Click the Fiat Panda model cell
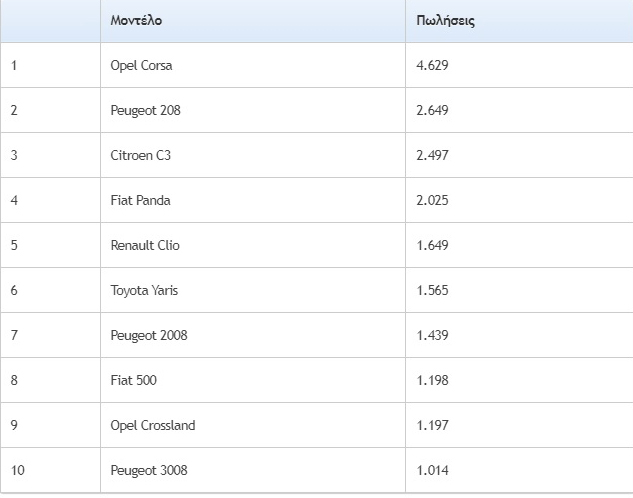 [x=140, y=201]
